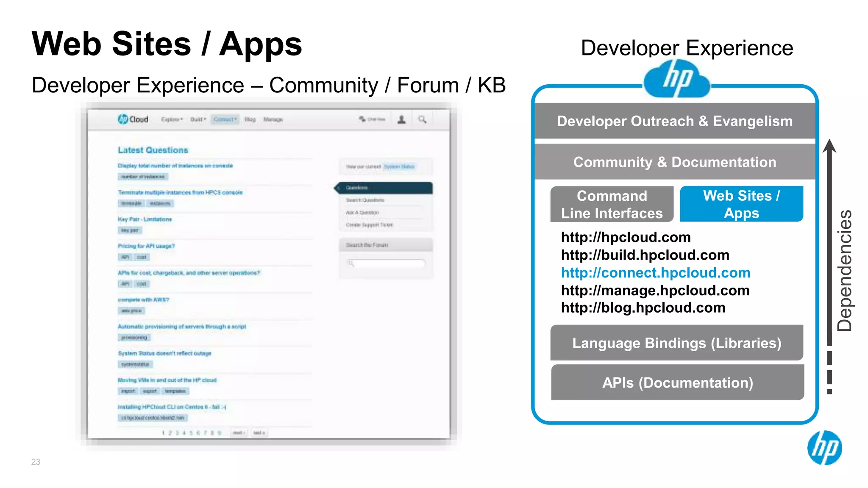Click the 'instances' tag beside 'terminate'
868x488 pixels.
[160, 203]
